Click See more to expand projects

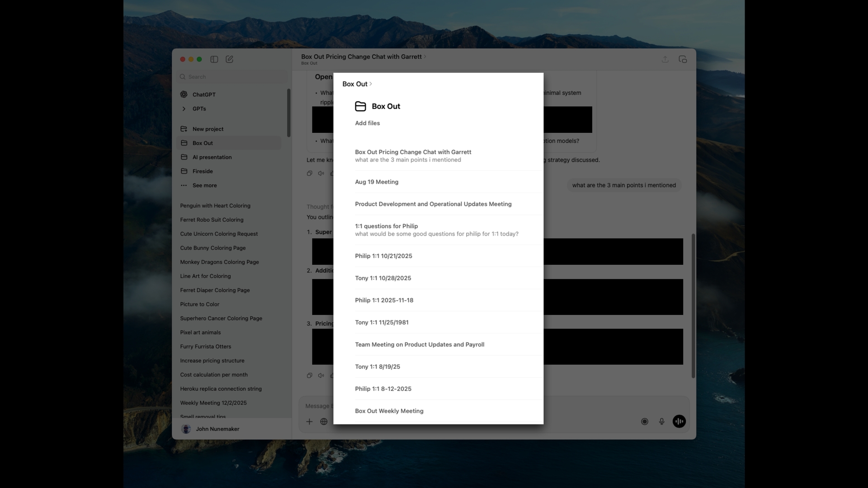point(204,185)
